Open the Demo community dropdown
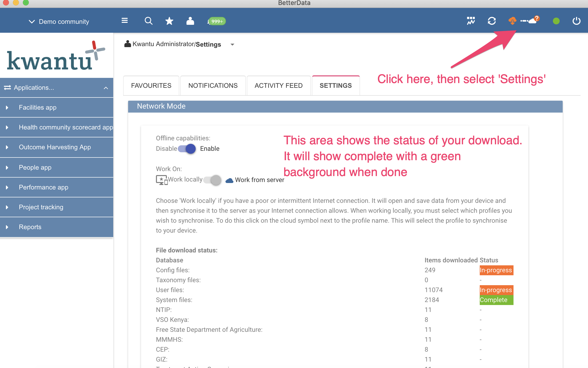Screen dimensions: 588x368 [x=59, y=22]
